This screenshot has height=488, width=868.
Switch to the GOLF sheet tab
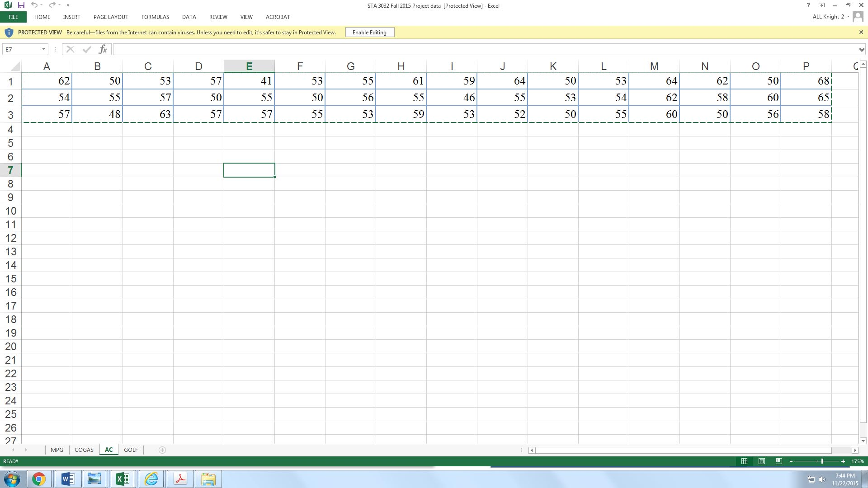[x=131, y=450]
